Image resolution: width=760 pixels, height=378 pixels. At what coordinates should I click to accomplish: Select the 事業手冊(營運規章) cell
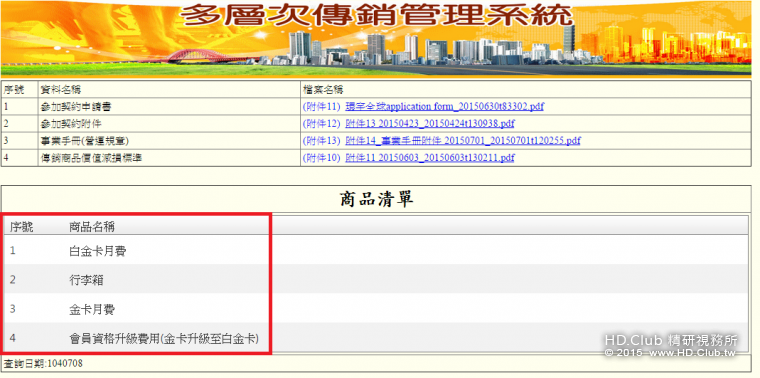[169, 141]
